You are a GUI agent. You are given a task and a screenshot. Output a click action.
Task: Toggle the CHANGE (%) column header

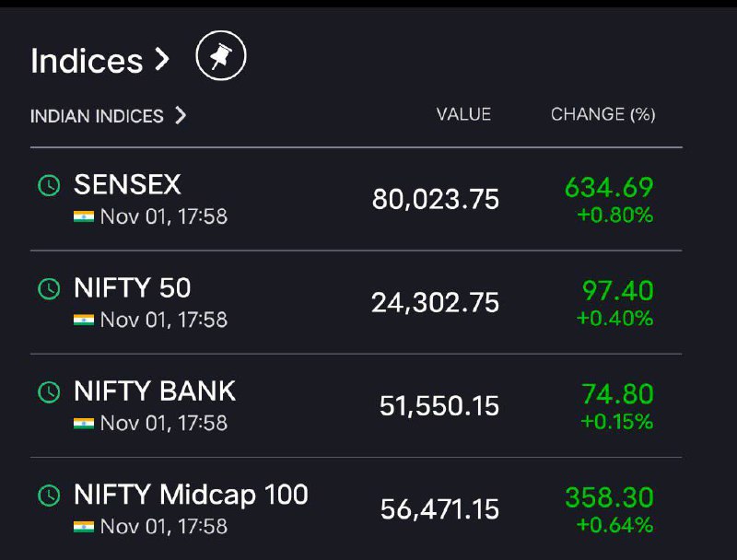click(603, 114)
